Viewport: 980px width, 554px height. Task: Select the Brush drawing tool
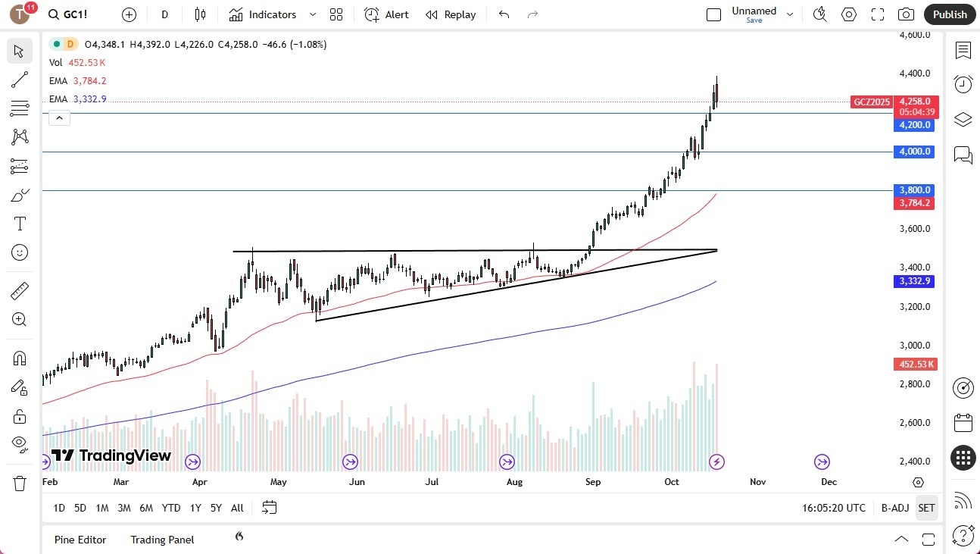(x=20, y=195)
